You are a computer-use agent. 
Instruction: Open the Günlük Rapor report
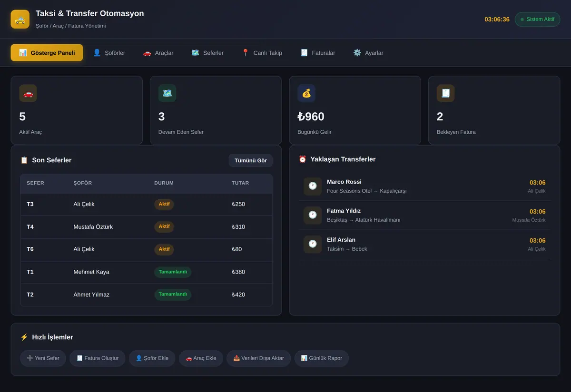coord(322,358)
